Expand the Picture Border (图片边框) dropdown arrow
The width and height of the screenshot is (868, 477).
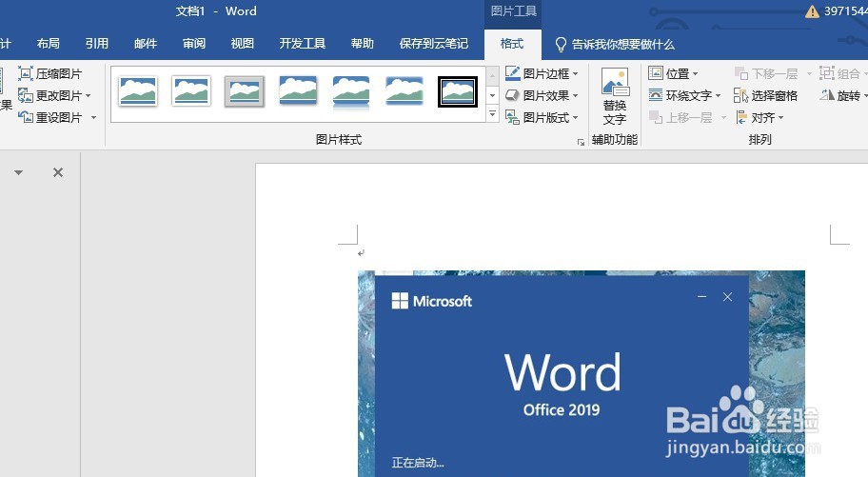coord(576,73)
